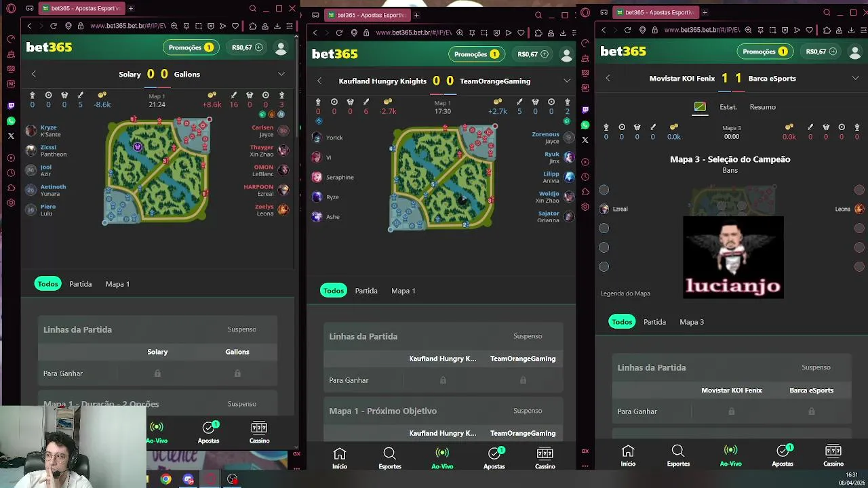Select the Todos filter in the Kaufland window

333,291
